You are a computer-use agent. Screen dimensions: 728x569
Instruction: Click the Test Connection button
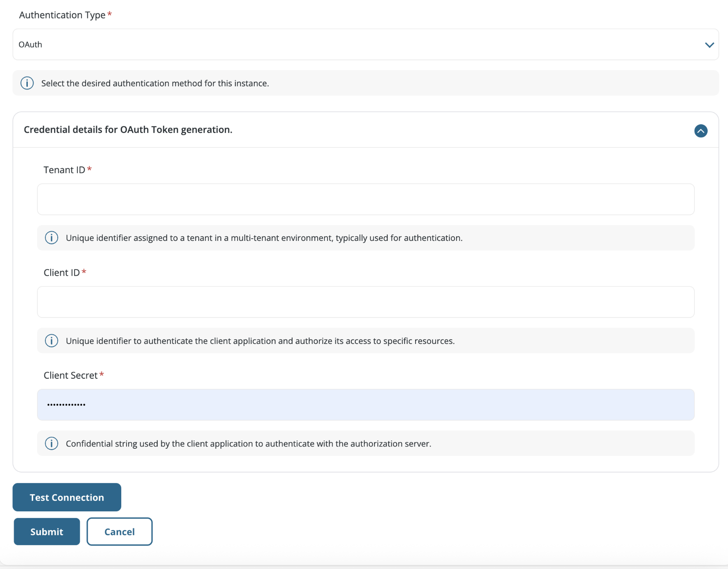click(67, 497)
